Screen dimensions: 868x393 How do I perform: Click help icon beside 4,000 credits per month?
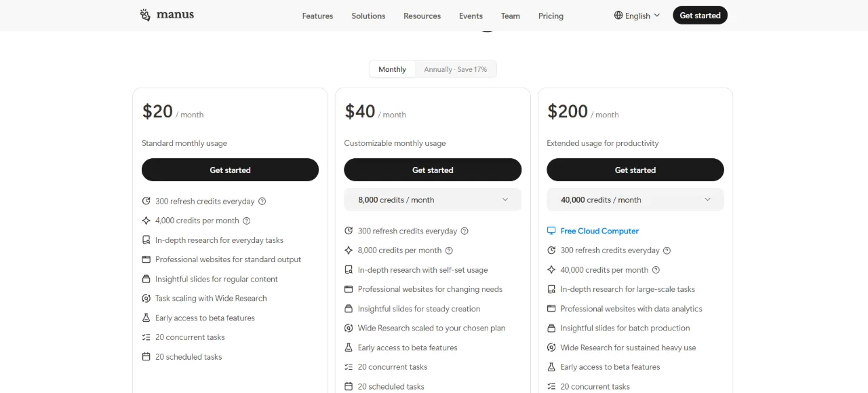pos(247,221)
